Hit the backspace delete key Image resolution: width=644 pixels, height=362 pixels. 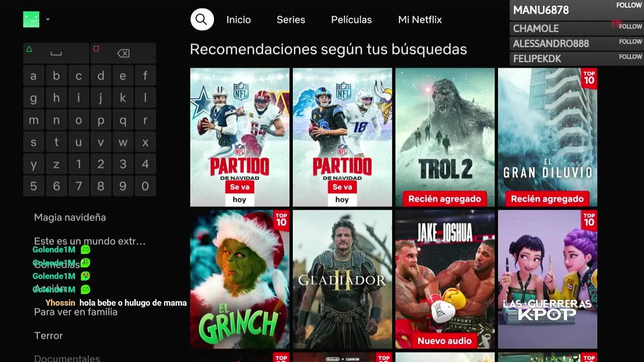(x=123, y=53)
